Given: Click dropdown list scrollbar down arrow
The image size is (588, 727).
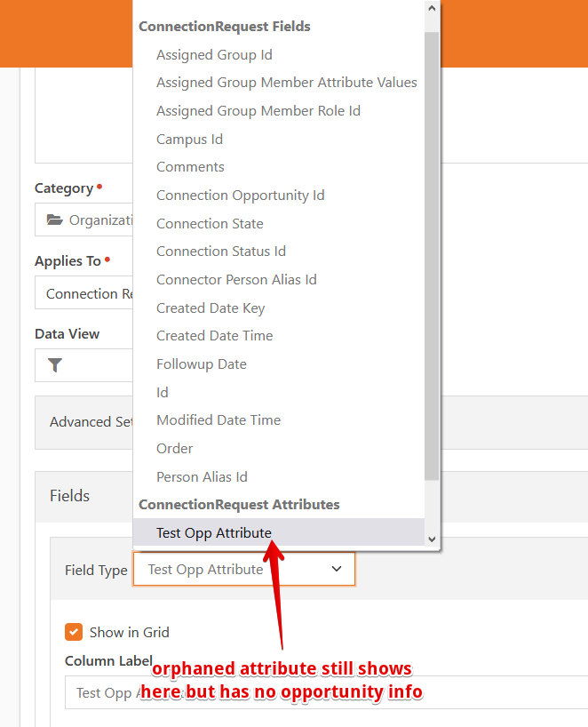Looking at the screenshot, I should (x=432, y=539).
